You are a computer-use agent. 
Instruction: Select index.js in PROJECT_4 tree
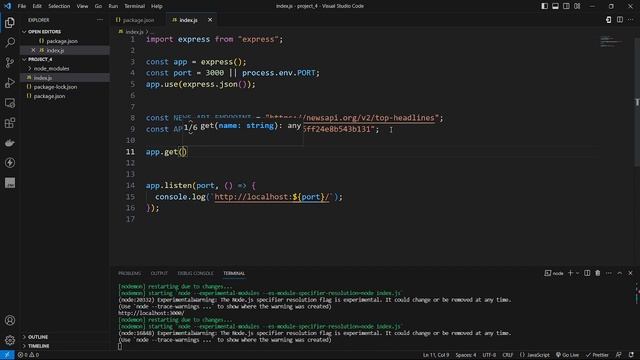[x=42, y=78]
